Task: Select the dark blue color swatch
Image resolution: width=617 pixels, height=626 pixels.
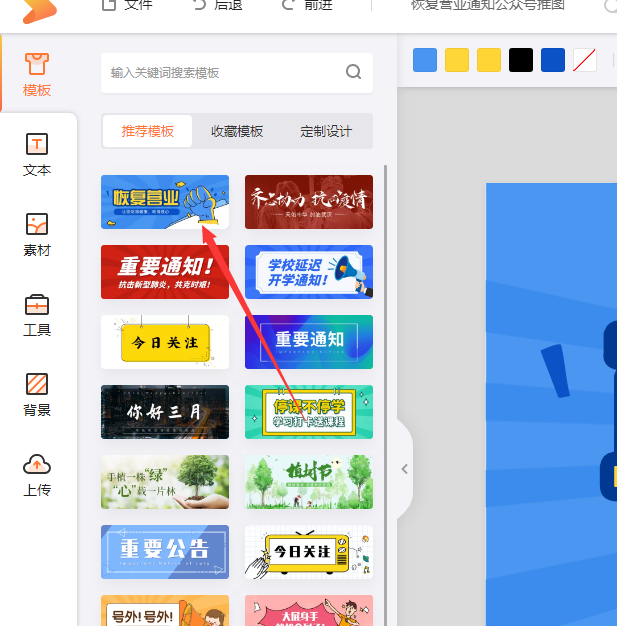Action: (x=553, y=60)
